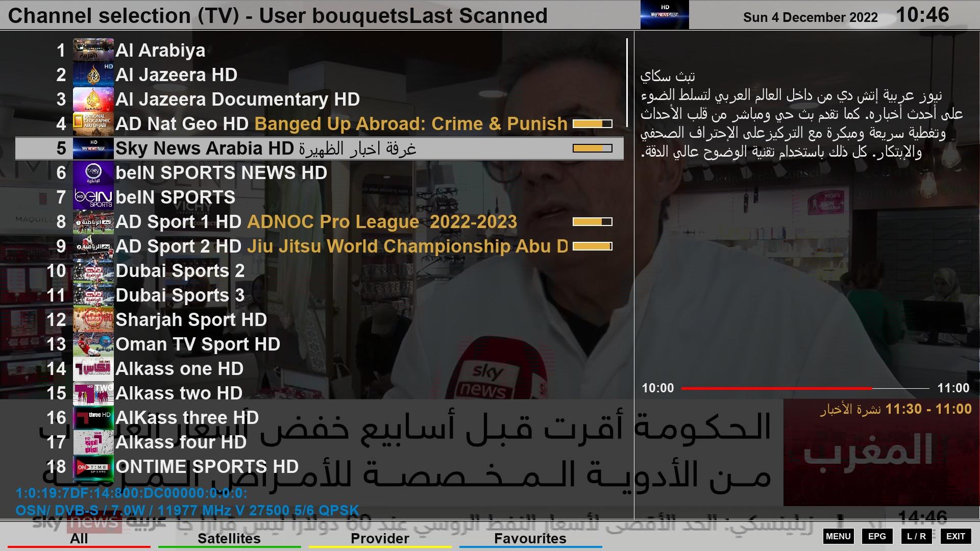Viewport: 980px width, 551px height.
Task: Select ADNOC Pro League 2022-2023 event text
Action: click(x=382, y=222)
